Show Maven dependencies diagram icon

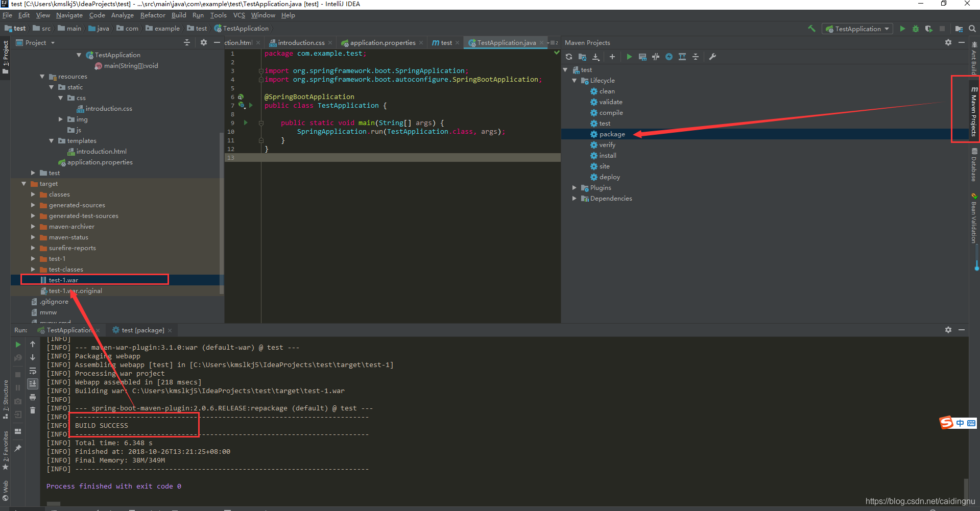(682, 57)
